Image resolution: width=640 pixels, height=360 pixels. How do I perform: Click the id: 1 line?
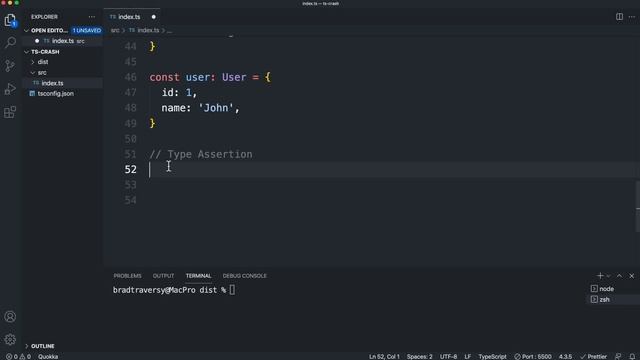(179, 93)
